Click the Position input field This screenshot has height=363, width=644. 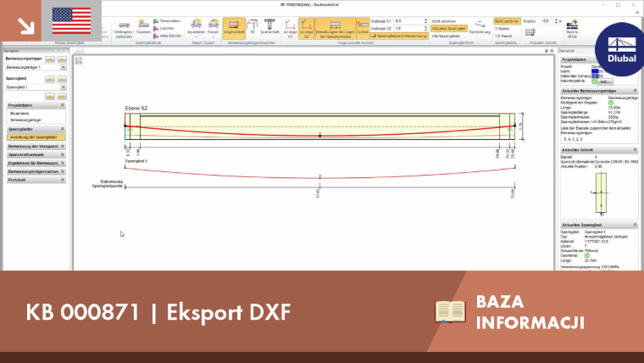pyautogui.click(x=548, y=21)
